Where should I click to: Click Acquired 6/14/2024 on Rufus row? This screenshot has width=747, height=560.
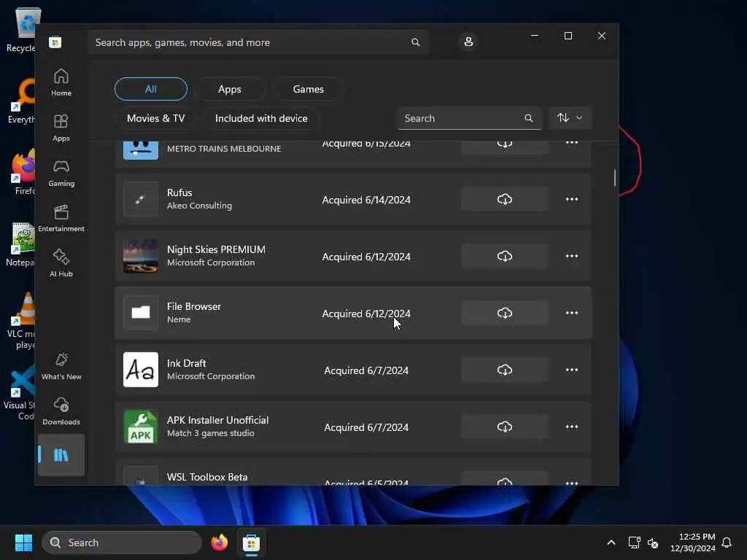click(x=366, y=200)
